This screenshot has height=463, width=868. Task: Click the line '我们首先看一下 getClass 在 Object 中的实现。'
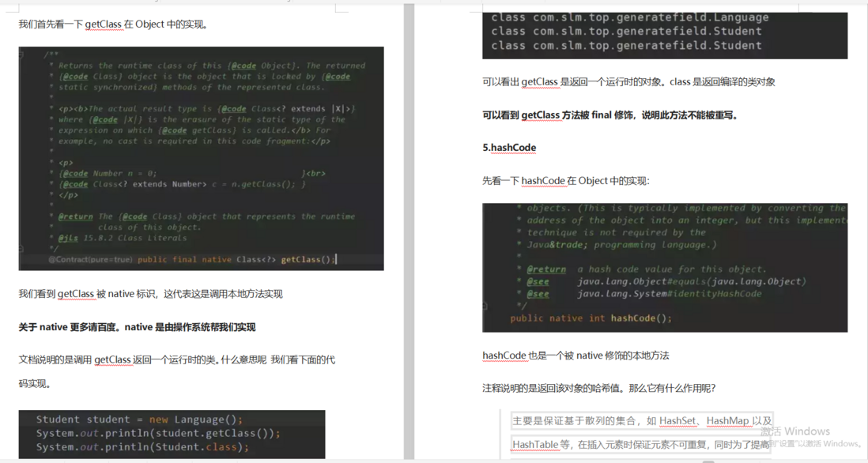point(114,24)
